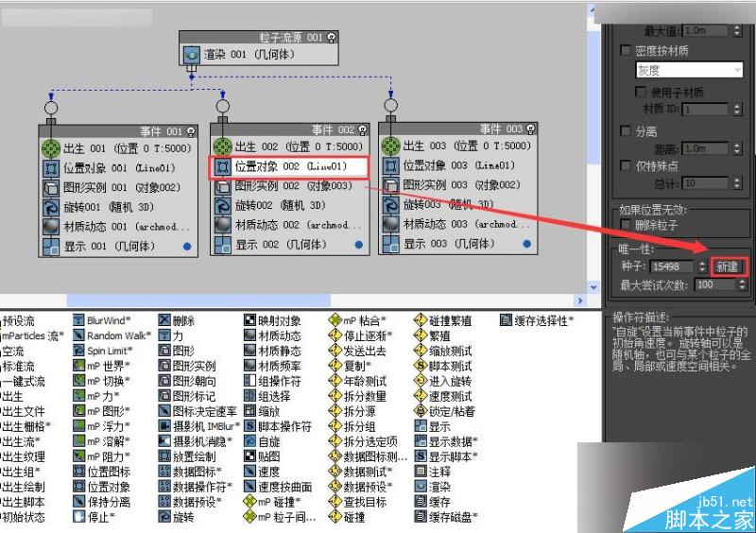The image size is (756, 533).
Task: Pick the 碰撞繁殖 test in depot
Action: (443, 320)
